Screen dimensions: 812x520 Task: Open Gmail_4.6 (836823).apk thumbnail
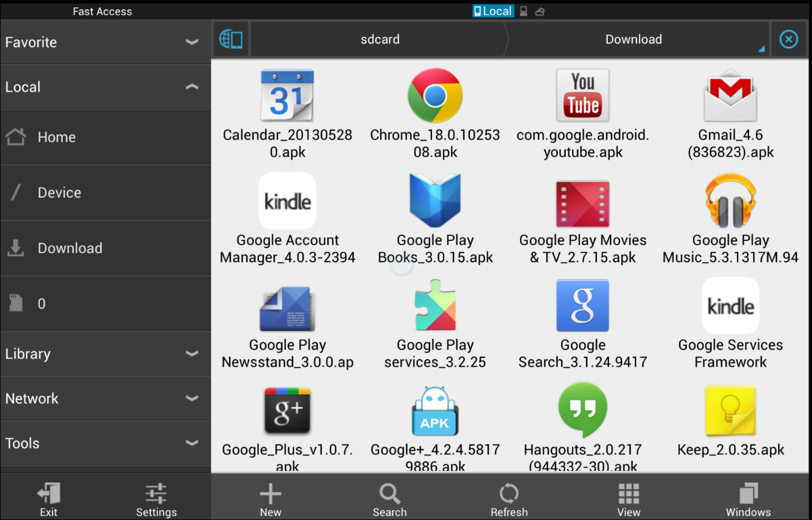730,96
